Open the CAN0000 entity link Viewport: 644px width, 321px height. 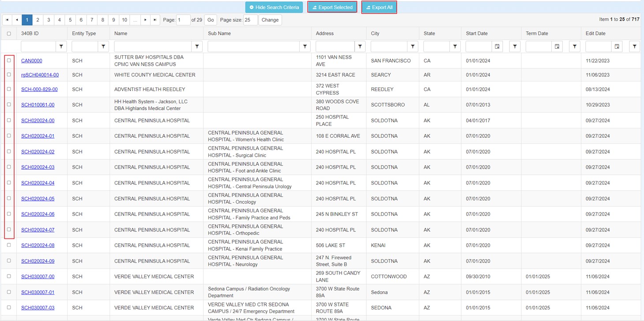(x=32, y=60)
